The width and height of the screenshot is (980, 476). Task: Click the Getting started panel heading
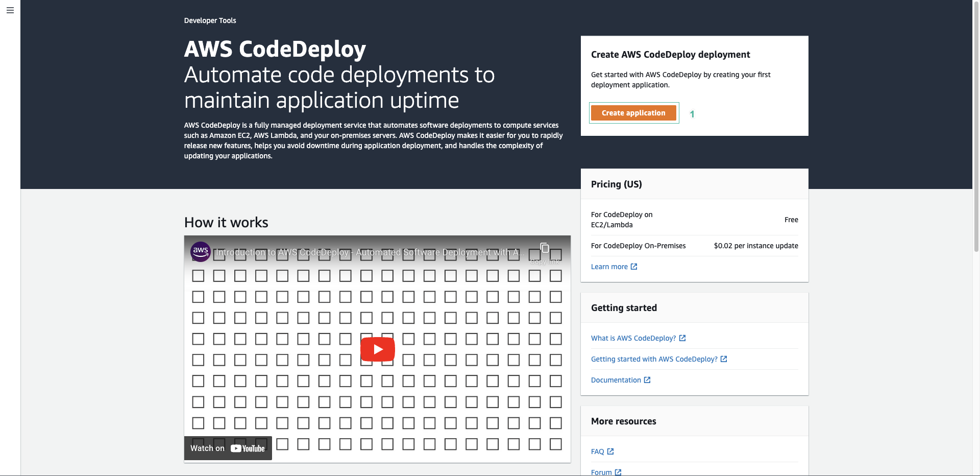coord(624,308)
